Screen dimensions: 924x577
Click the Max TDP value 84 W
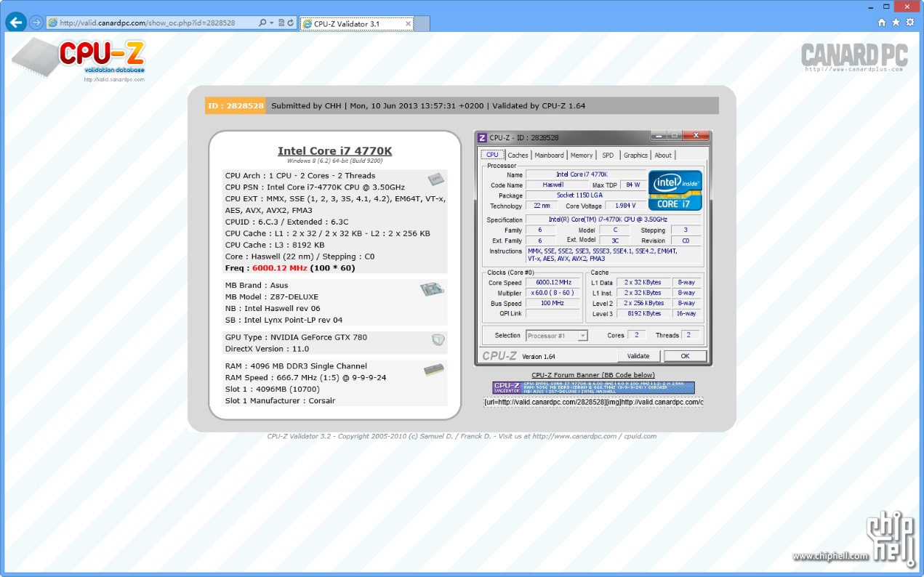click(x=632, y=185)
